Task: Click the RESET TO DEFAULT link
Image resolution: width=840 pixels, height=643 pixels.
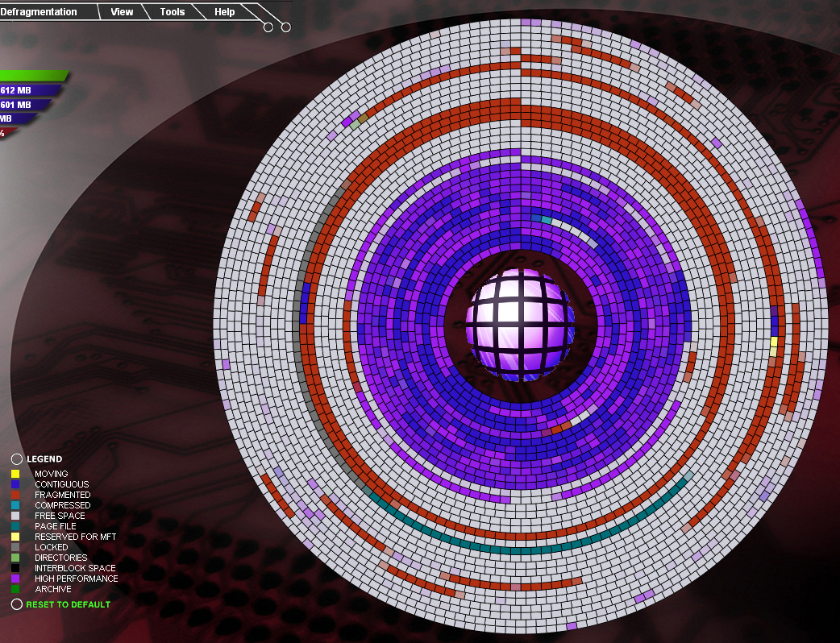Action: [68, 604]
